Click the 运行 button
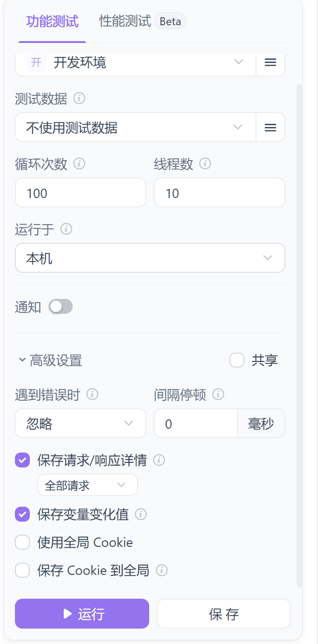 click(82, 614)
